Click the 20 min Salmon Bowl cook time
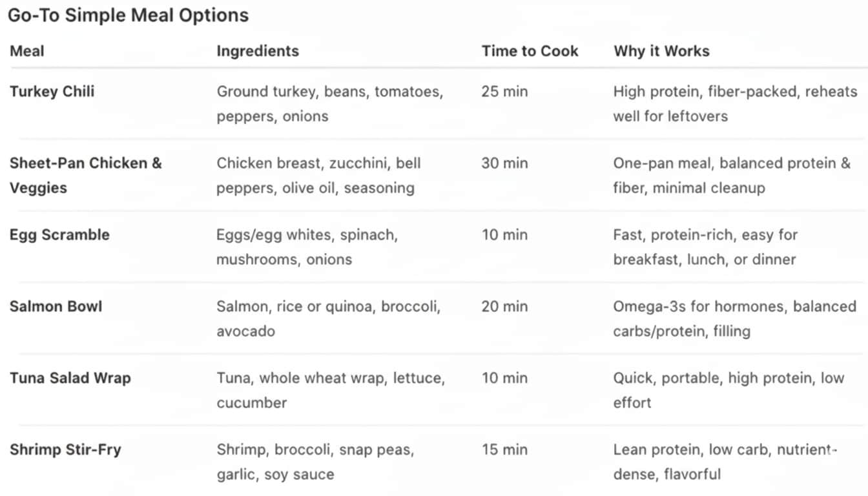 (x=504, y=306)
